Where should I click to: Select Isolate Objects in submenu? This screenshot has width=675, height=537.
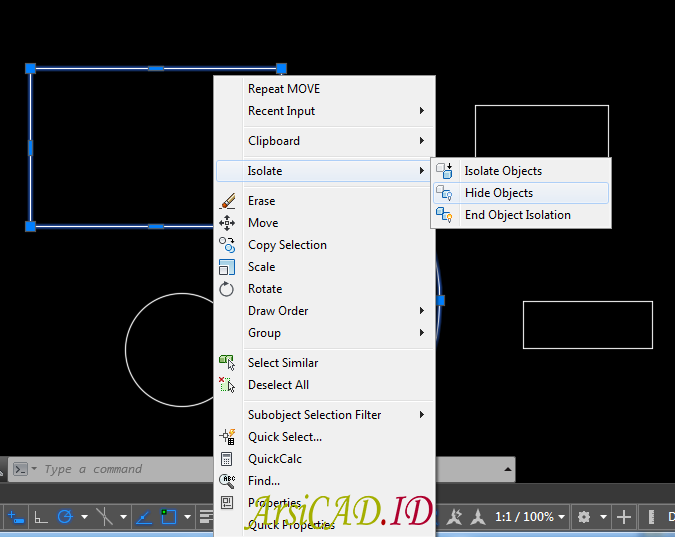coord(521,171)
